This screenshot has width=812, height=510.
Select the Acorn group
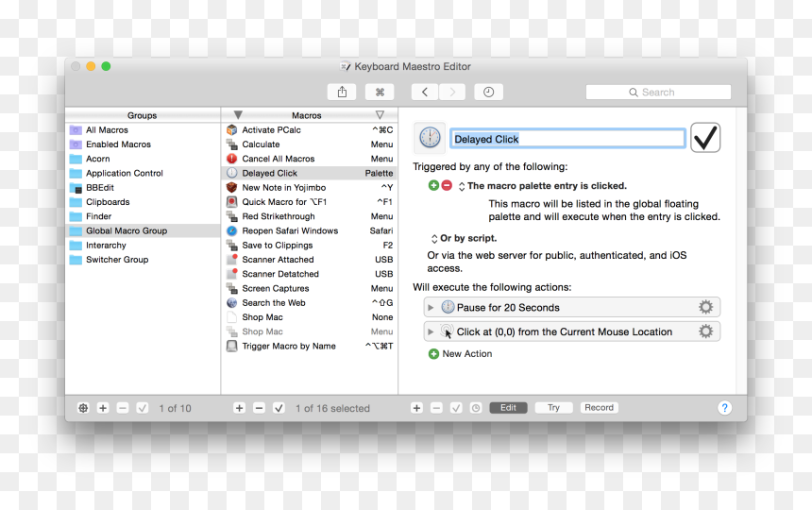point(143,159)
